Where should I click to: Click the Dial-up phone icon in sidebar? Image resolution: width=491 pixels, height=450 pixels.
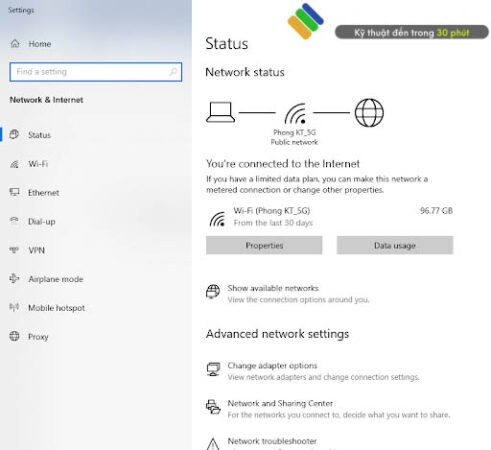tap(14, 221)
